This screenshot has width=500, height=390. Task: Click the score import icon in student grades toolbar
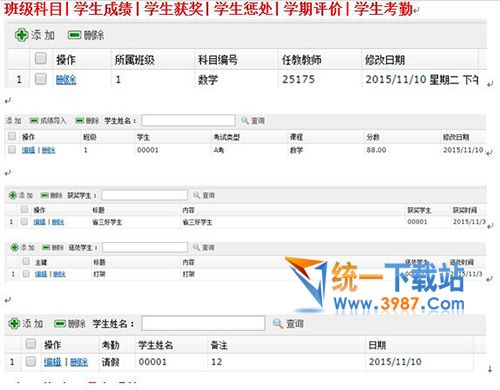34,120
